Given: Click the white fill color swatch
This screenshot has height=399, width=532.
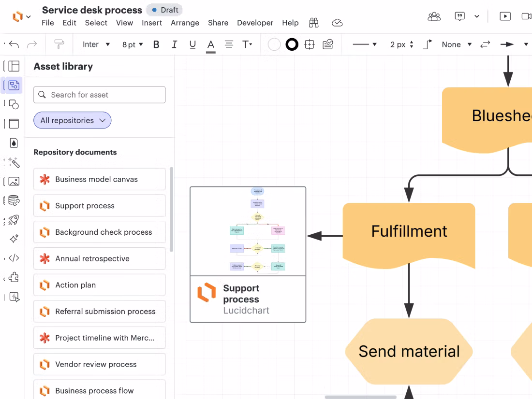Looking at the screenshot, I should click(x=274, y=44).
